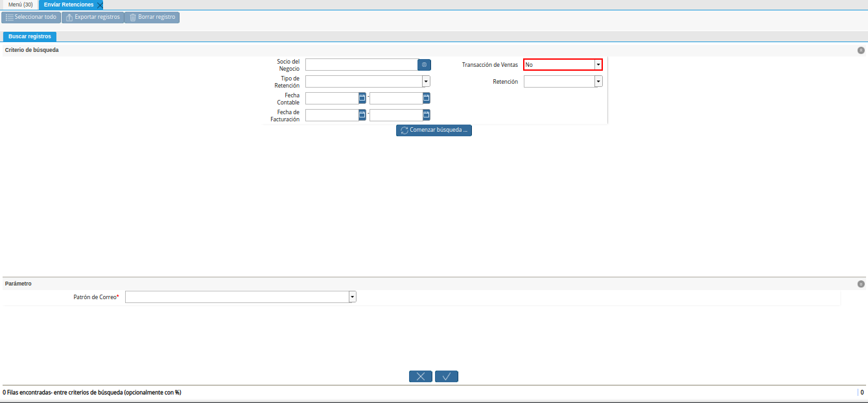Screen dimensions: 868x403
Task: Click the Borrar registro button
Action: tap(152, 17)
